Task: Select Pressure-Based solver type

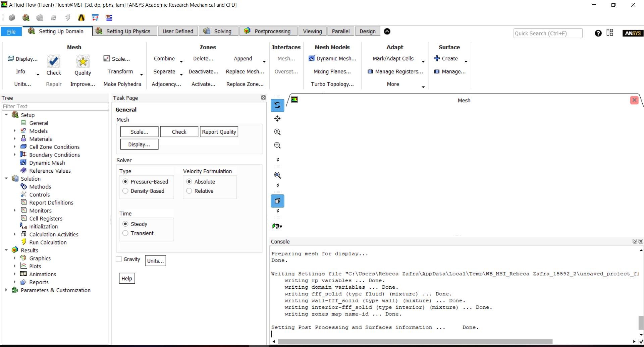Action: click(125, 181)
